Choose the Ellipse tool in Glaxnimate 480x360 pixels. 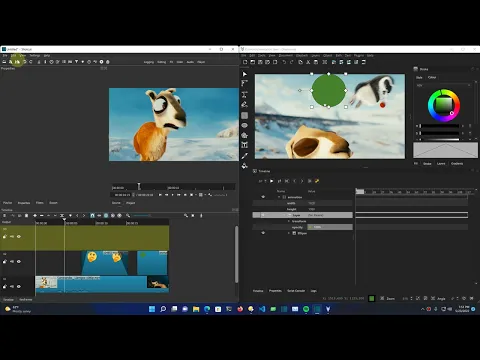coord(244,125)
